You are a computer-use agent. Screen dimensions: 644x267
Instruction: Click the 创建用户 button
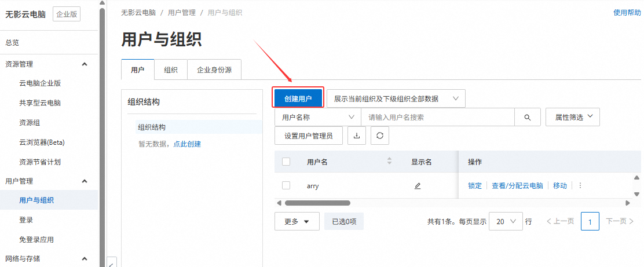coord(298,98)
